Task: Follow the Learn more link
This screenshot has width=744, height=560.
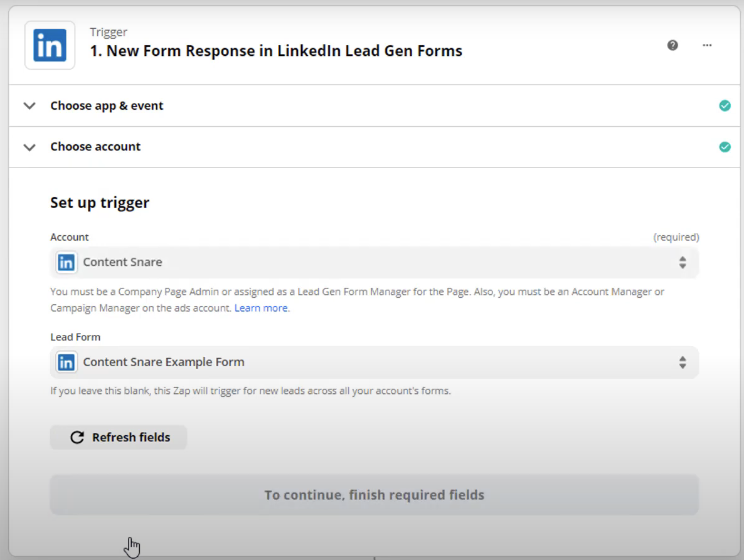Action: click(x=261, y=308)
